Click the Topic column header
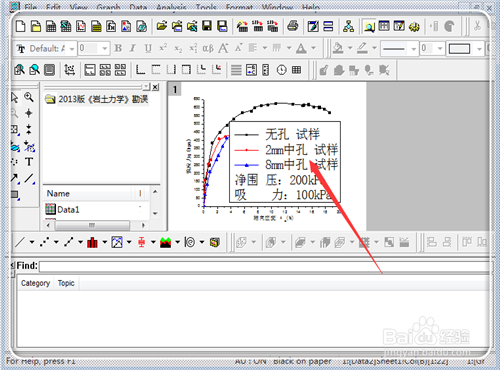Viewport: 500px width, 370px height. click(66, 283)
